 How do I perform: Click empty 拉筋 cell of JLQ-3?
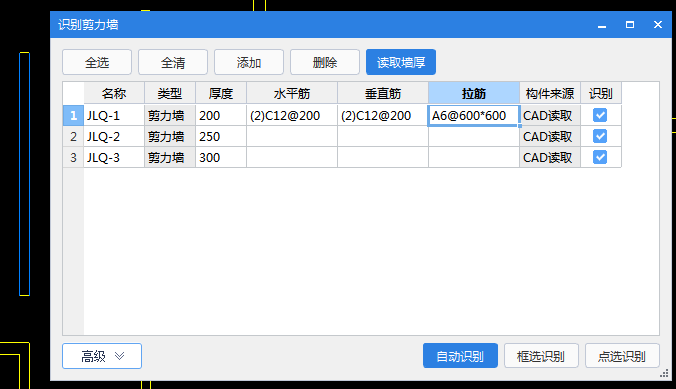tap(474, 157)
